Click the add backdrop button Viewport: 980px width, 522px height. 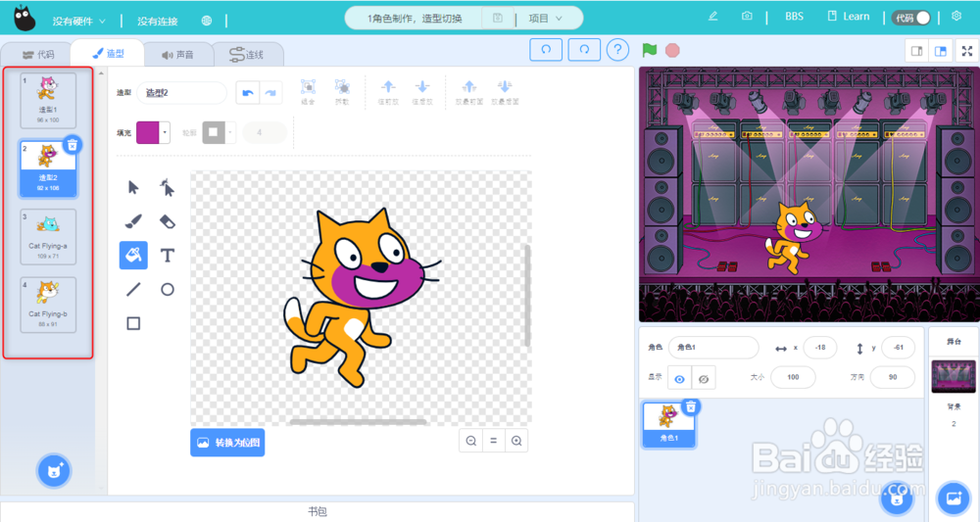pyautogui.click(x=954, y=498)
